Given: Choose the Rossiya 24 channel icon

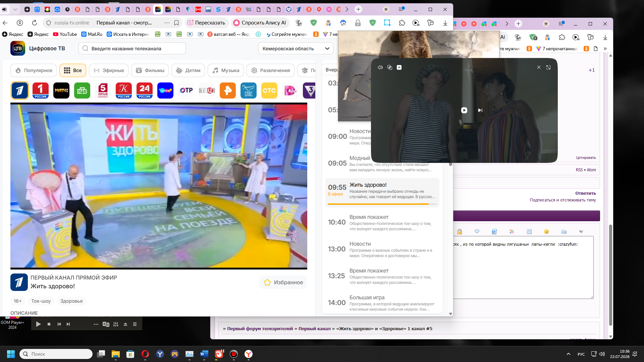Looking at the screenshot, I should click(145, 90).
